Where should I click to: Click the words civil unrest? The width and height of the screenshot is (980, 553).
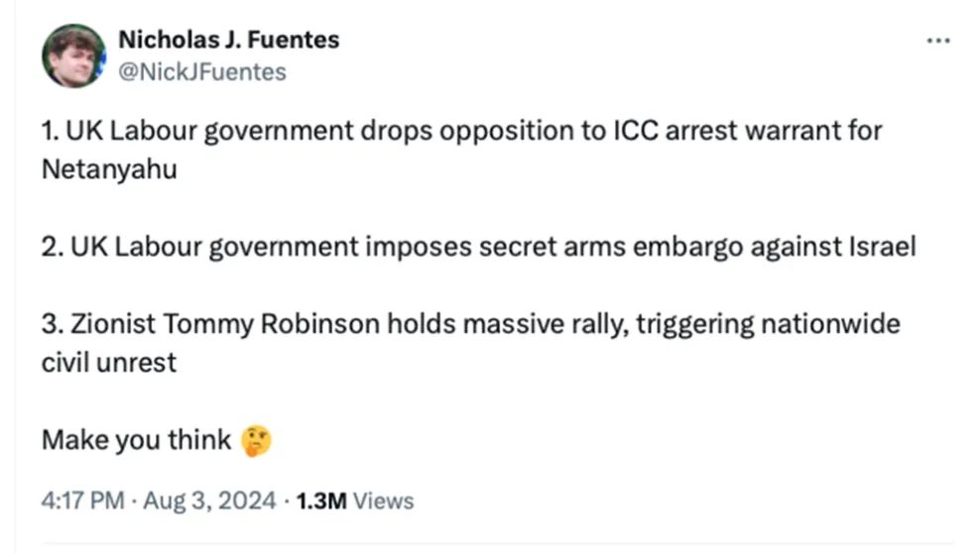pos(109,363)
